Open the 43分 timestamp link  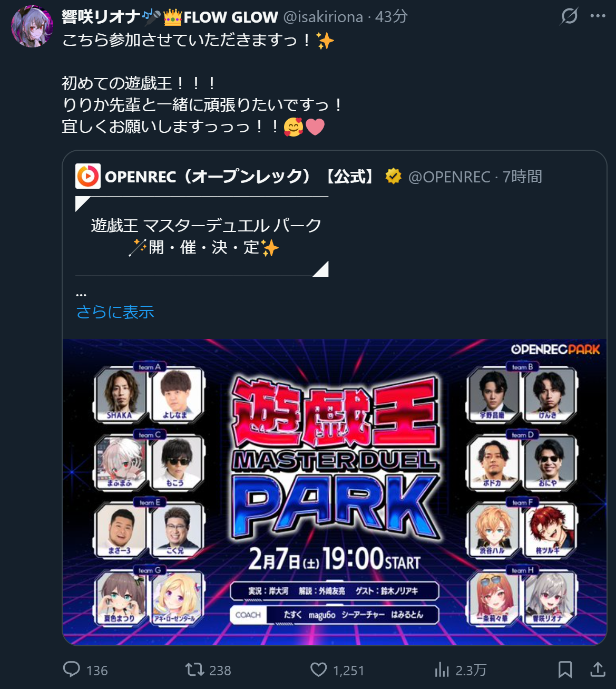coord(391,17)
